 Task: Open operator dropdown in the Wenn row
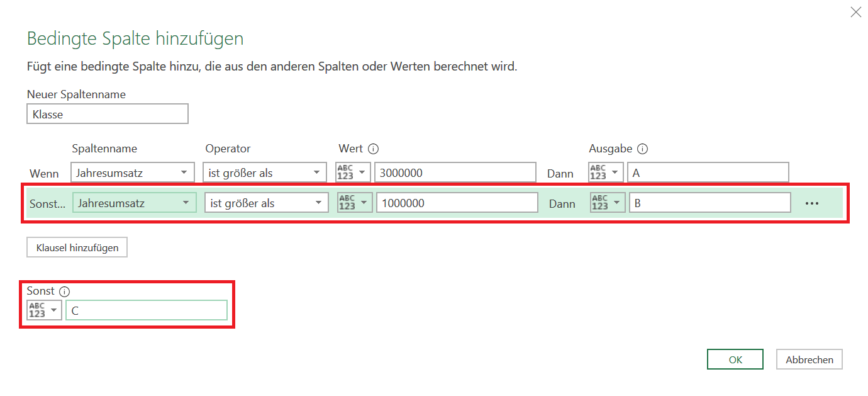(265, 173)
